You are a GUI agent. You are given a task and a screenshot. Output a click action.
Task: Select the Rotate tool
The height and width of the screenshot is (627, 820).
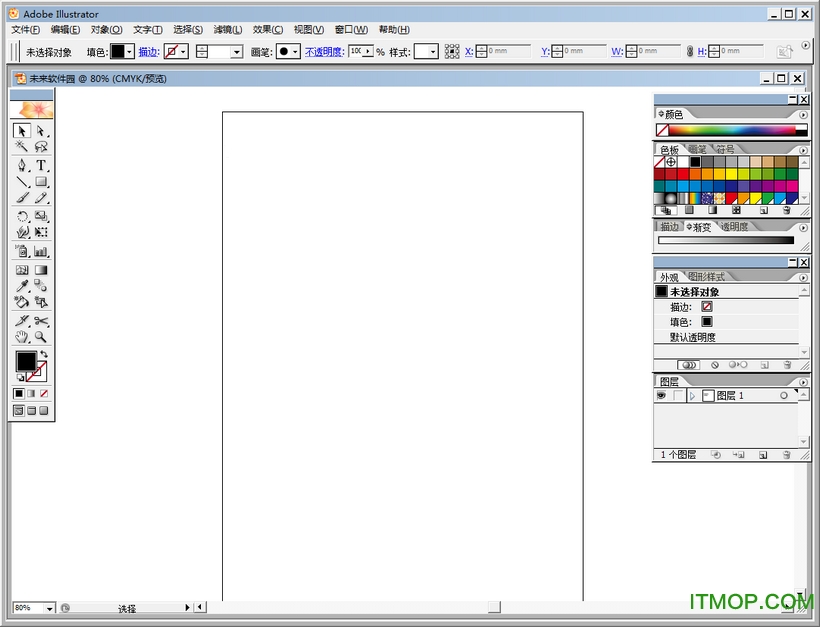21,216
